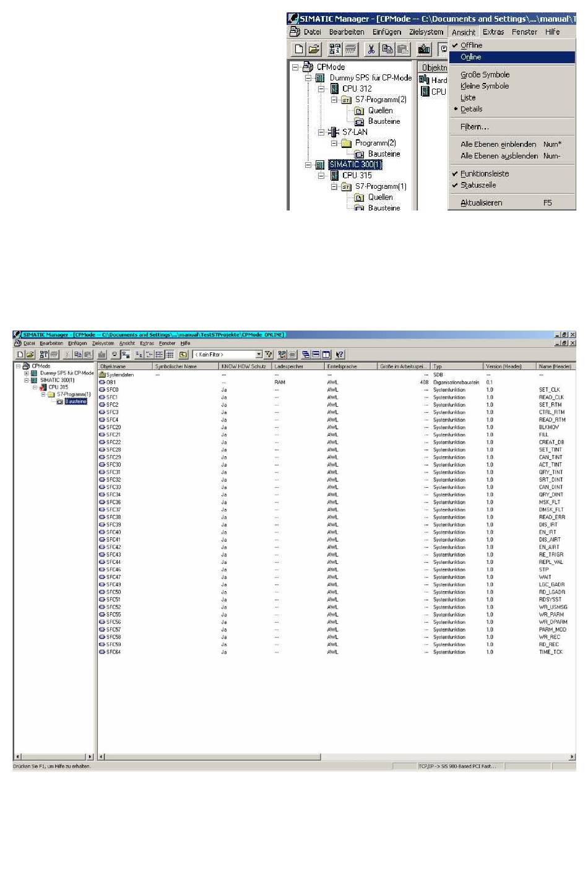The image size is (588, 879).
Task: Uncheck Statuszeile in the Ansicht menu
Action: 512,185
